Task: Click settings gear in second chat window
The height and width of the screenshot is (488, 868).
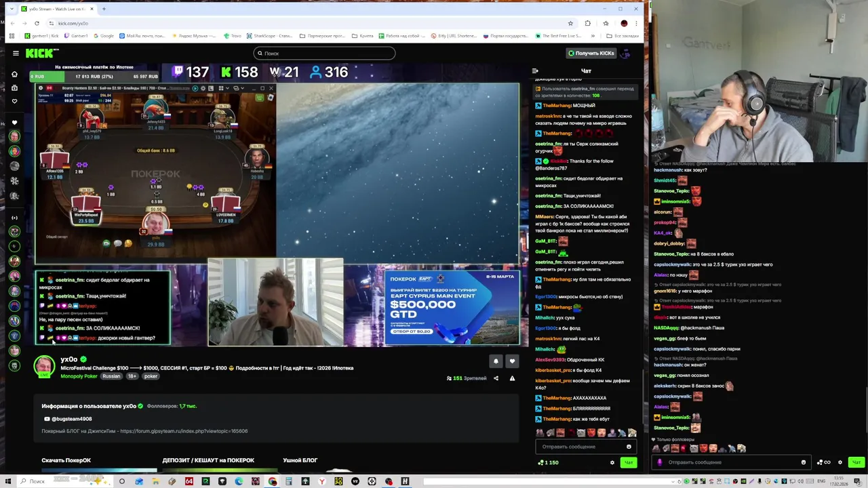Action: pos(840,462)
